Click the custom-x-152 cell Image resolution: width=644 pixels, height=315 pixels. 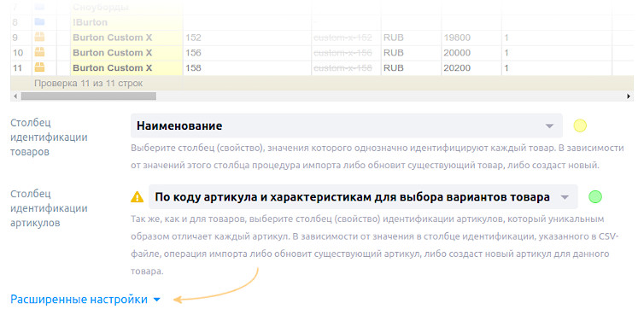(346, 38)
